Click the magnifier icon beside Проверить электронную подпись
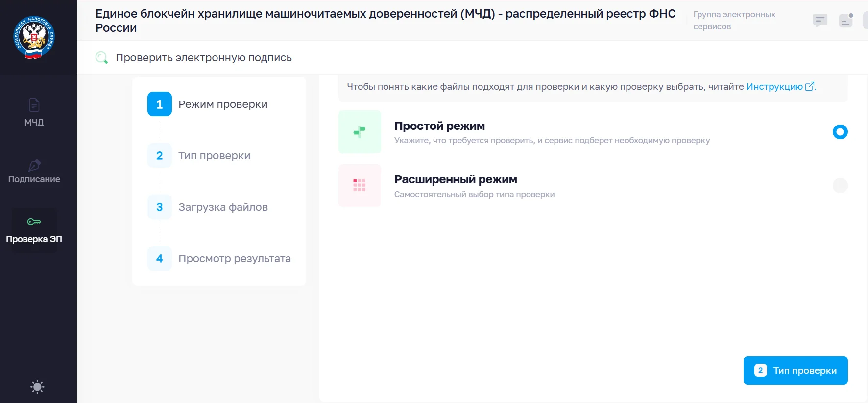This screenshot has height=403, width=868. pyautogui.click(x=101, y=58)
